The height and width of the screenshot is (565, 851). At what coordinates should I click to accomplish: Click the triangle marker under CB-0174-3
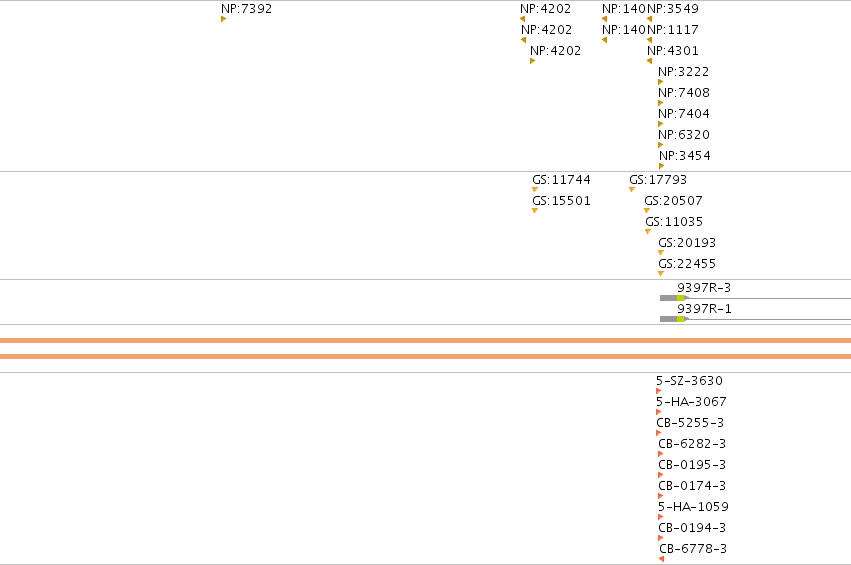(661, 496)
